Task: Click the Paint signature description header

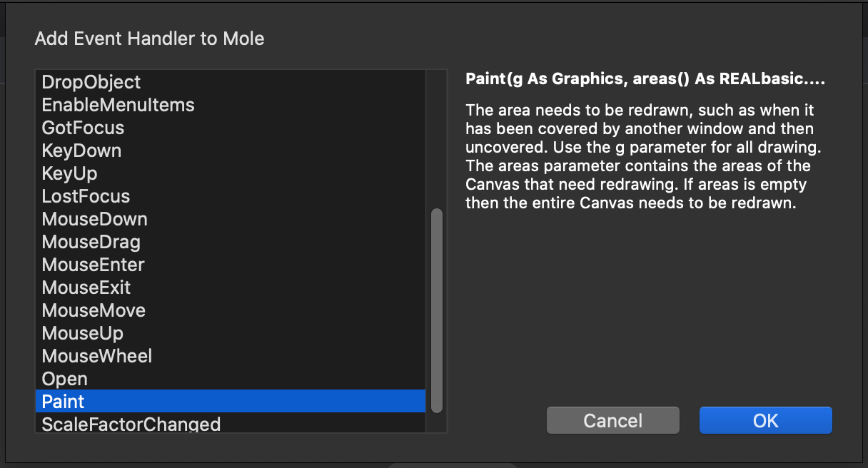Action: pos(645,79)
